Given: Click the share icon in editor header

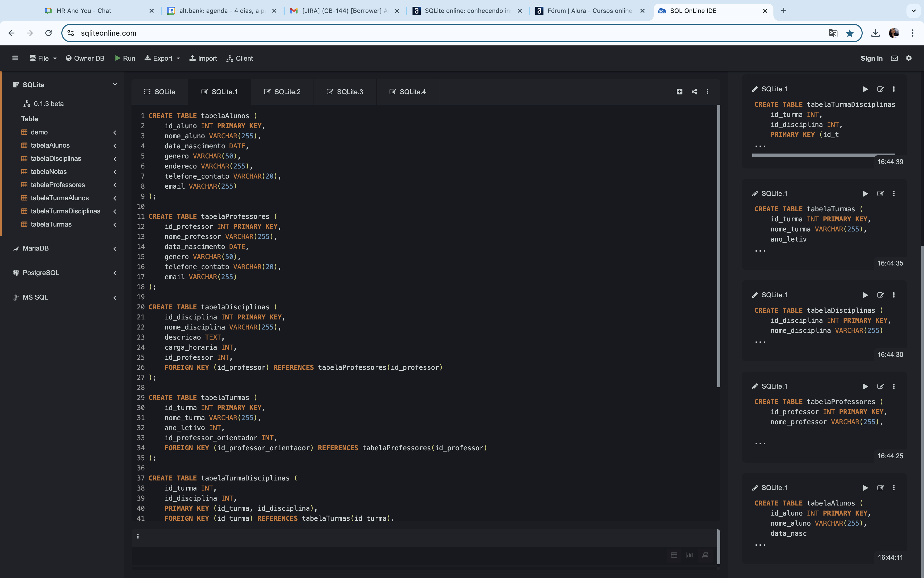Looking at the screenshot, I should coord(695,92).
